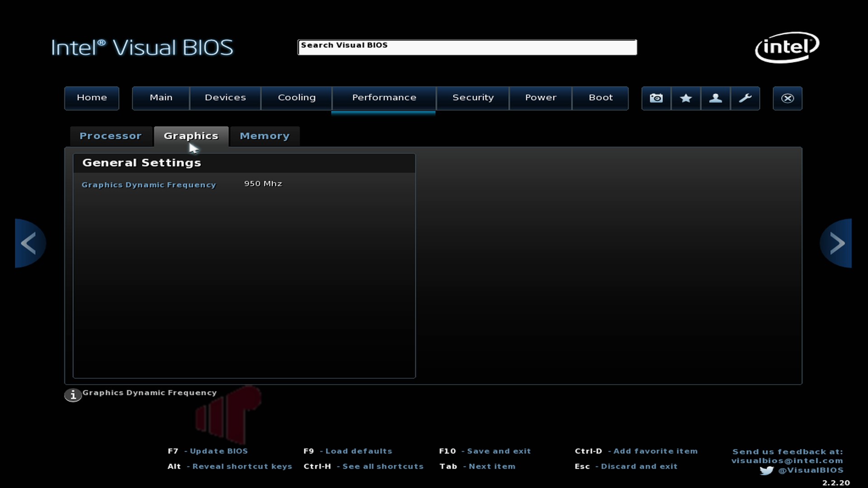Click Ctrl-H See all shortcuts
Image resolution: width=868 pixels, height=488 pixels.
click(x=363, y=466)
